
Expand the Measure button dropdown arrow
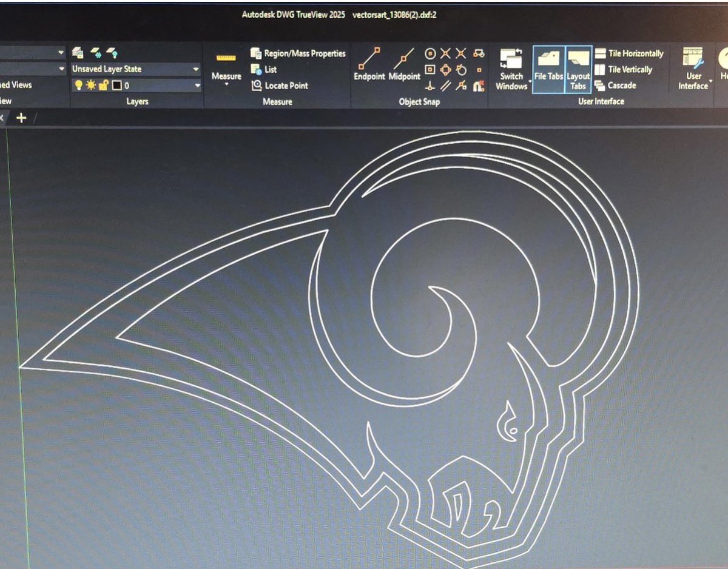point(226,84)
